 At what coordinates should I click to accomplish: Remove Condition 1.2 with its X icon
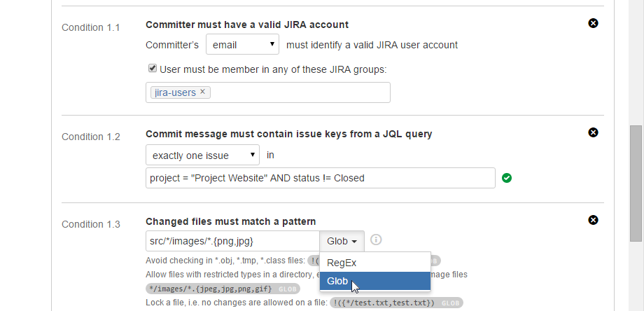click(x=593, y=132)
